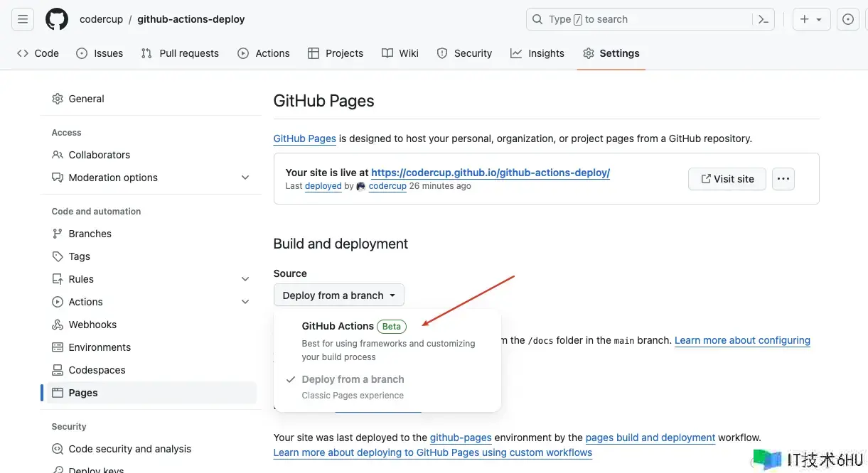868x473 pixels.
Task: Open Webhooks in the settings sidebar
Action: coord(92,325)
